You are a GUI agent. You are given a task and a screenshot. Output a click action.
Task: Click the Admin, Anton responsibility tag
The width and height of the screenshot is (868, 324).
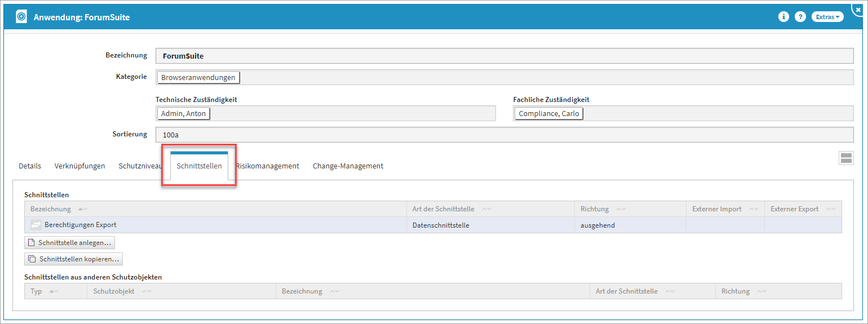[x=183, y=114]
